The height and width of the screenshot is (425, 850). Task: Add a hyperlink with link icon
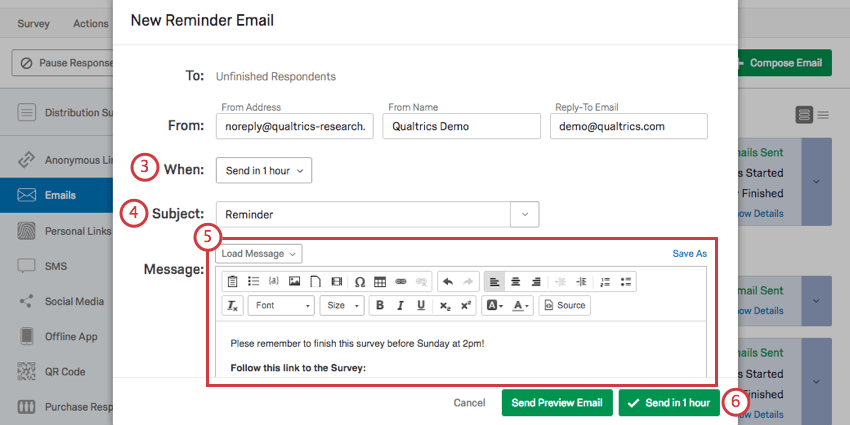pyautogui.click(x=401, y=281)
